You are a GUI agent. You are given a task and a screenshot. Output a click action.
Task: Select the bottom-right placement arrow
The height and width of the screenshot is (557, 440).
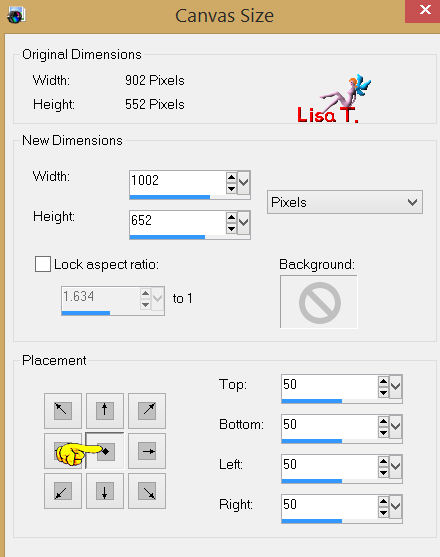coord(147,491)
